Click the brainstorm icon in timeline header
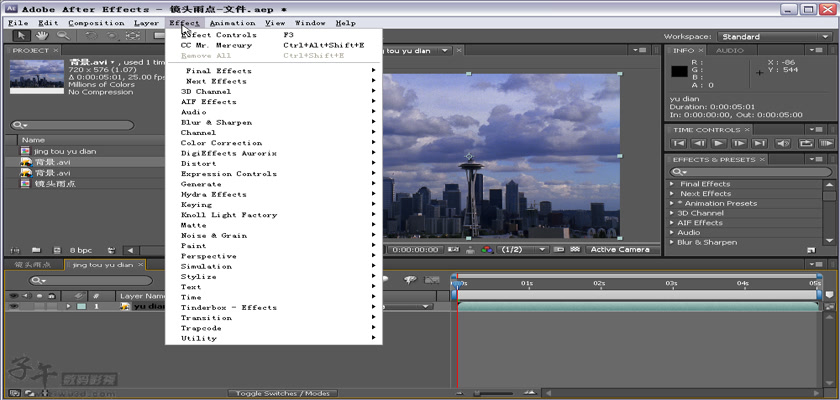 [x=410, y=280]
